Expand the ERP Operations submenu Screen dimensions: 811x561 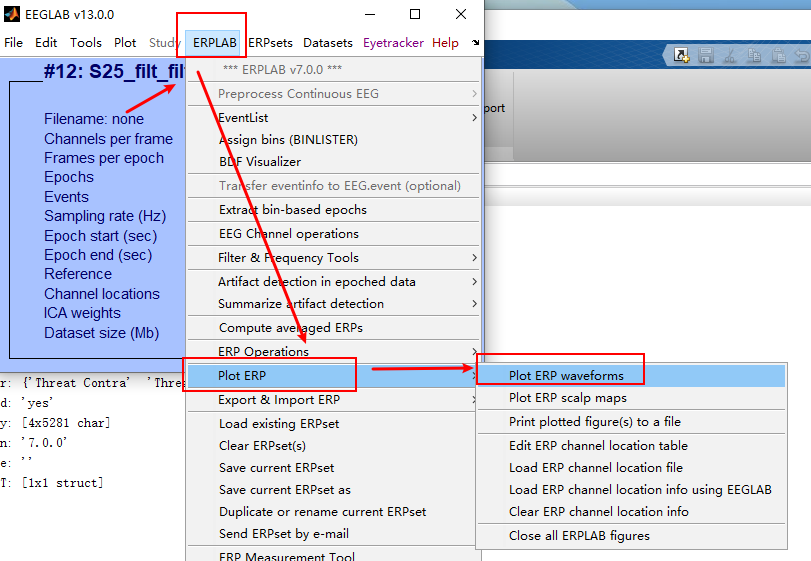(334, 352)
